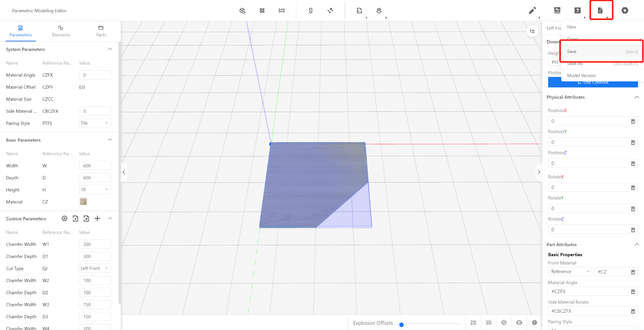The image size is (644, 330).
Task: Open the file document menu icon
Action: coord(600,10)
